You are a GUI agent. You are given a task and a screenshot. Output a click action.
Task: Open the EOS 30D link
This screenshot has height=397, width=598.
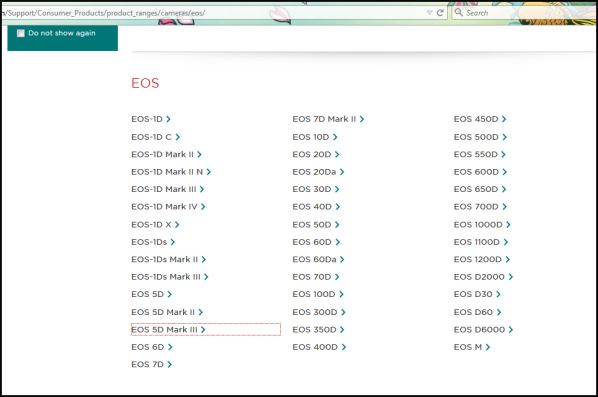tap(316, 189)
